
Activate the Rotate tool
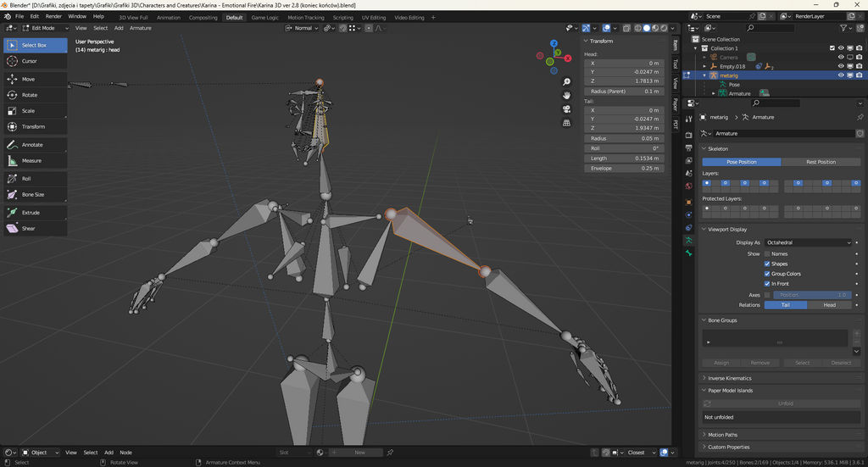click(29, 95)
